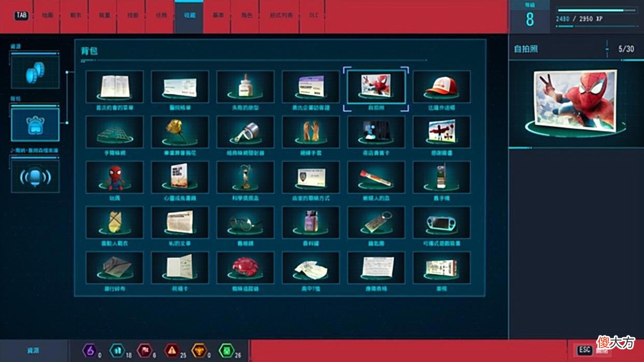Select the folded scrap cloth item
This screenshot has width=644, height=362.
[115, 267]
